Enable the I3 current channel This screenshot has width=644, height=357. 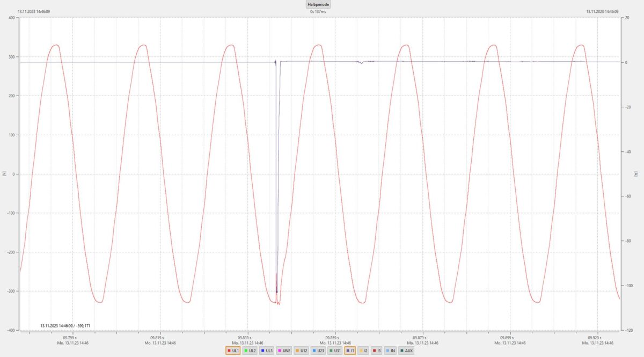pos(377,351)
